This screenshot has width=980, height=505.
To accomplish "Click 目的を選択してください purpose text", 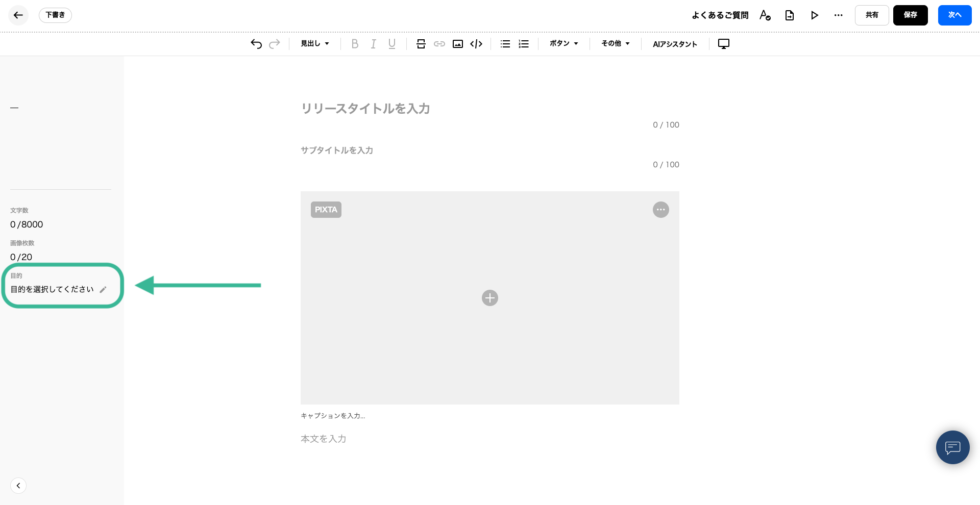I will 52,289.
